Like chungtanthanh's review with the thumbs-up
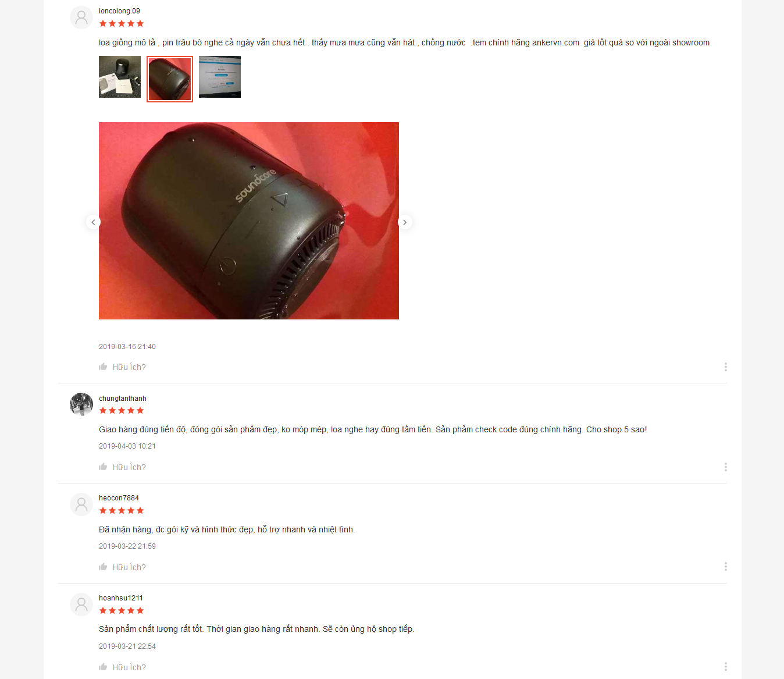 pyautogui.click(x=103, y=467)
